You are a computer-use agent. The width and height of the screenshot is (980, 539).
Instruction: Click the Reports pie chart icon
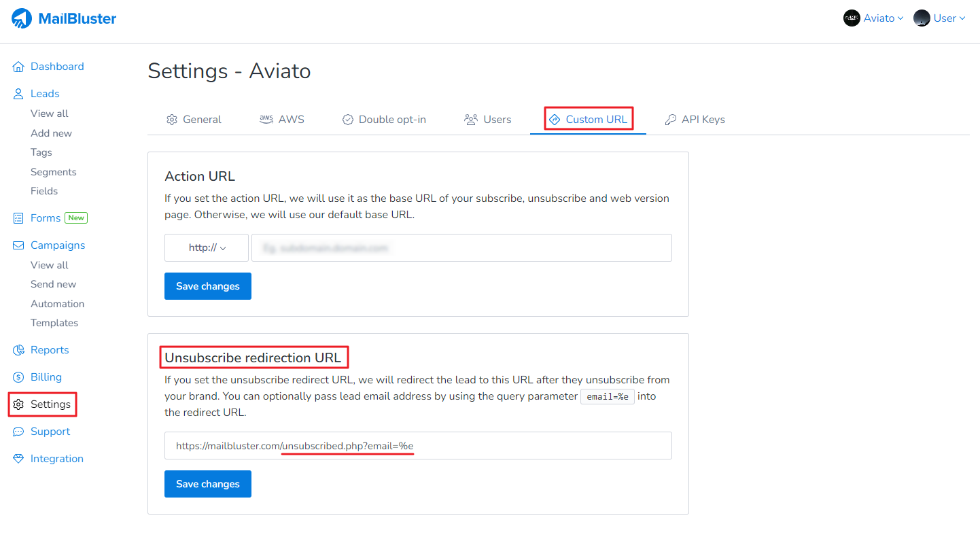(18, 350)
